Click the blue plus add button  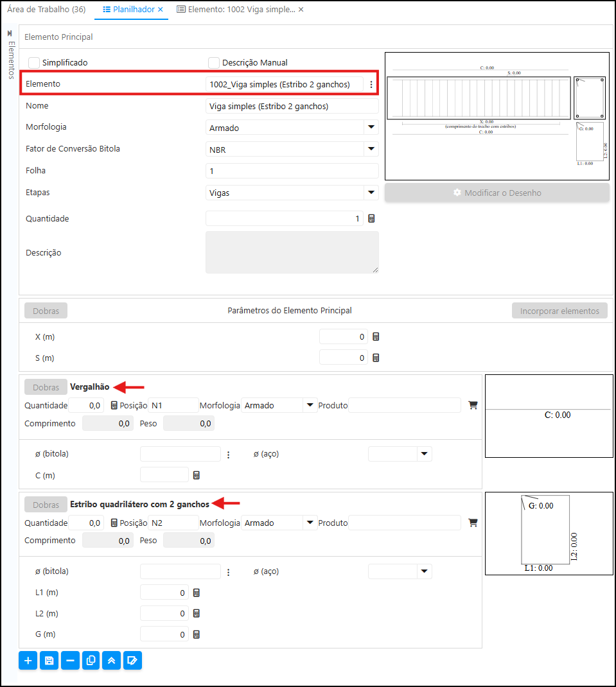coord(28,660)
